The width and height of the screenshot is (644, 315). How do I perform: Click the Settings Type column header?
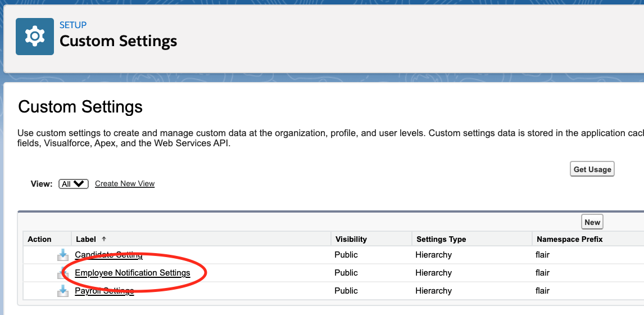coord(441,239)
